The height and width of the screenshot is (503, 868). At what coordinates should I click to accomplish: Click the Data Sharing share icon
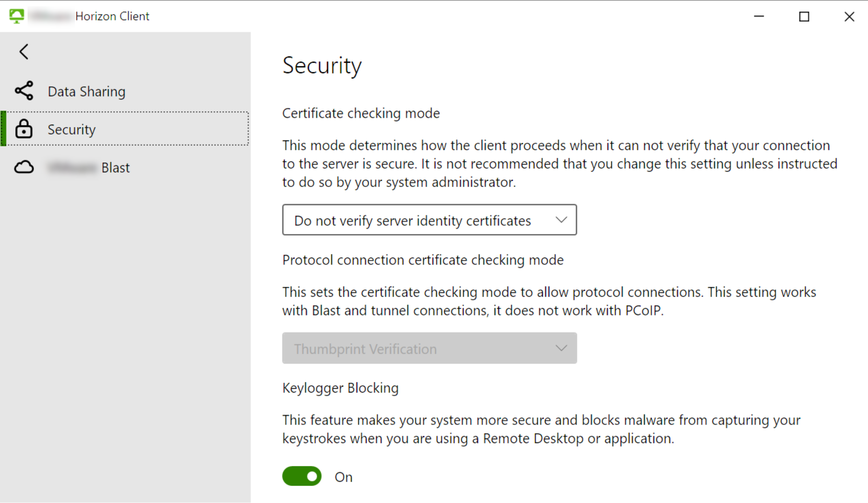click(x=24, y=91)
